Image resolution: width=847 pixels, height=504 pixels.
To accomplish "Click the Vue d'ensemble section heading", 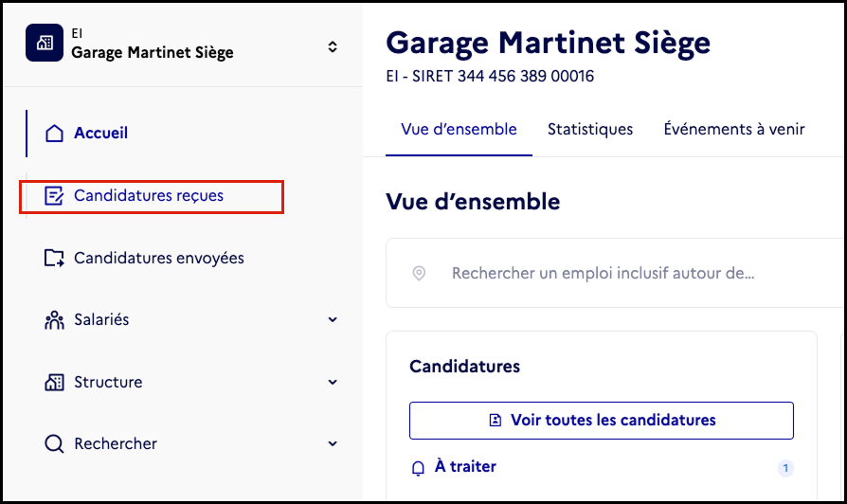I will coord(473,202).
